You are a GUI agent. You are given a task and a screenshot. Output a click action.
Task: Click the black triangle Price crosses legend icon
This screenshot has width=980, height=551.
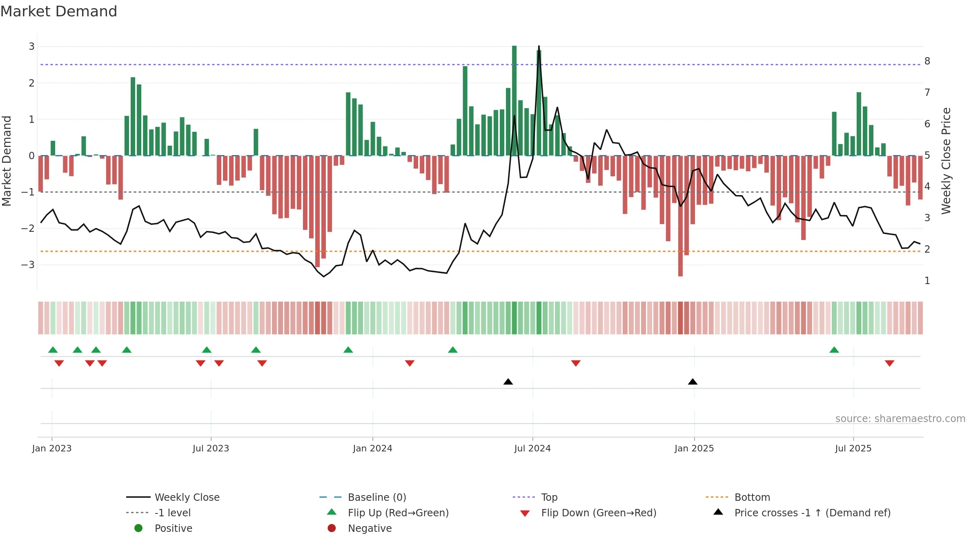point(718,512)
